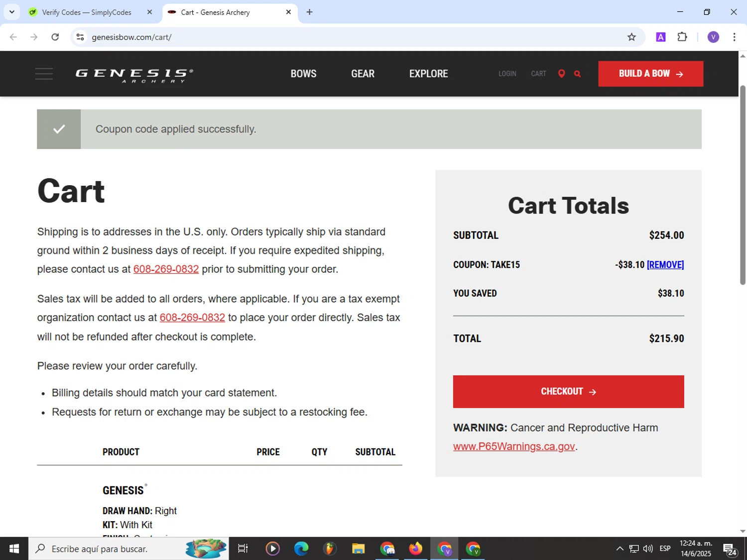The image size is (747, 560).
Task: Switch to the Verify Codes — SimplyCodes tab
Action: pyautogui.click(x=86, y=12)
